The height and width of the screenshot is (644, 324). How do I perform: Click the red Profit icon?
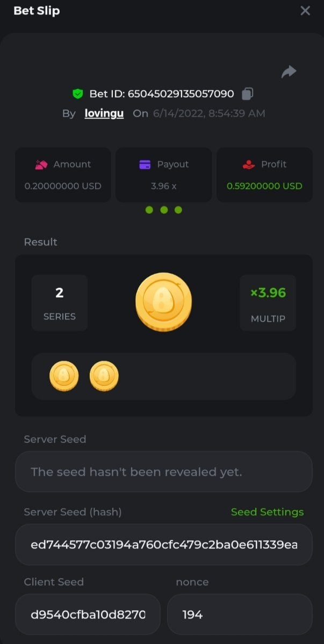click(249, 165)
